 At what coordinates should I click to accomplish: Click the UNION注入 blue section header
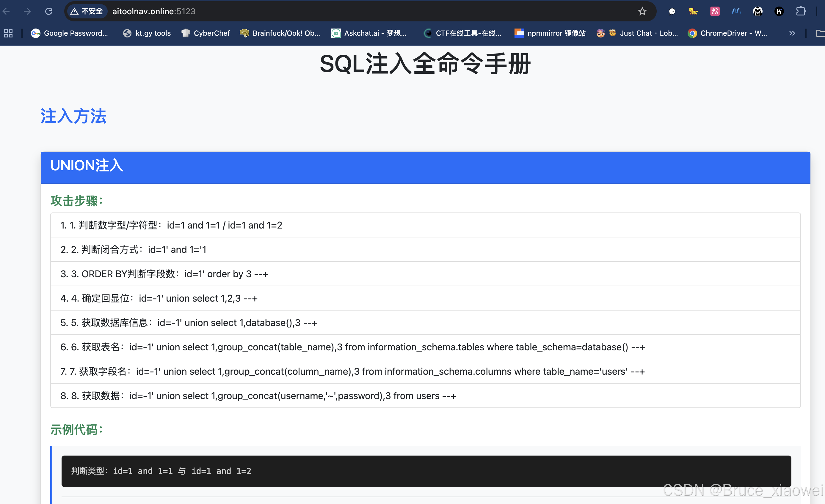(425, 167)
